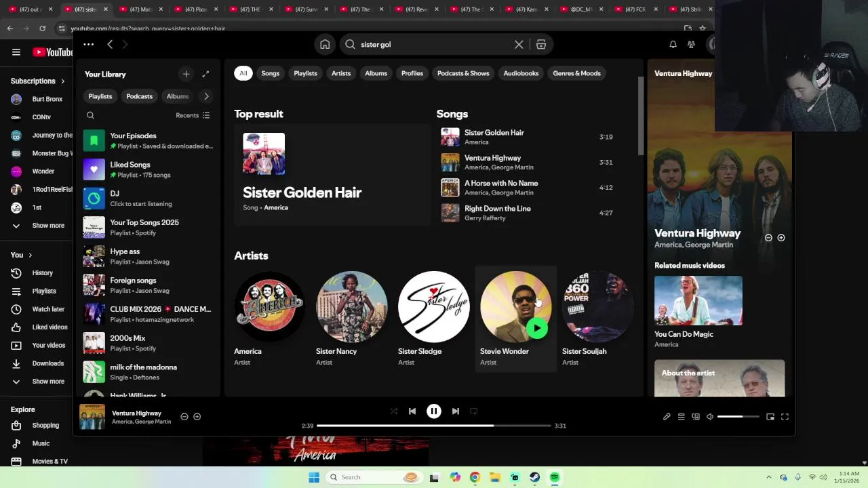Search within Your Library
This screenshot has width=868, height=488.
tap(90, 115)
